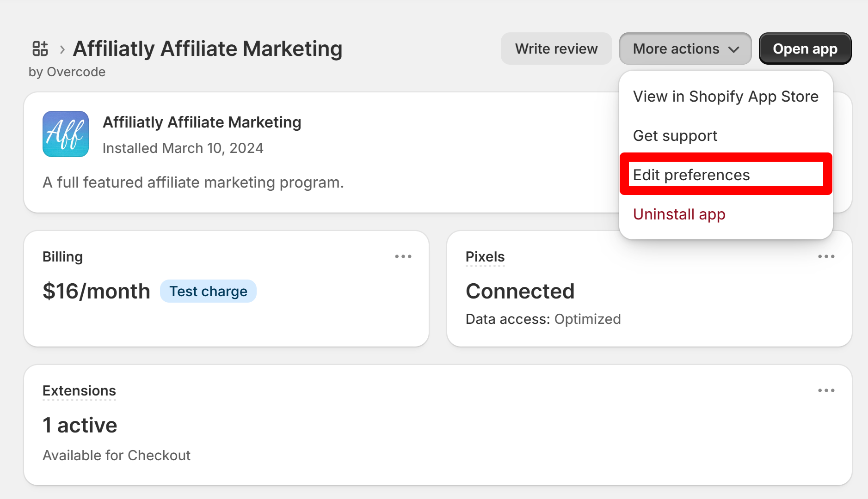
Task: Click the Pixels heading label
Action: coord(485,257)
